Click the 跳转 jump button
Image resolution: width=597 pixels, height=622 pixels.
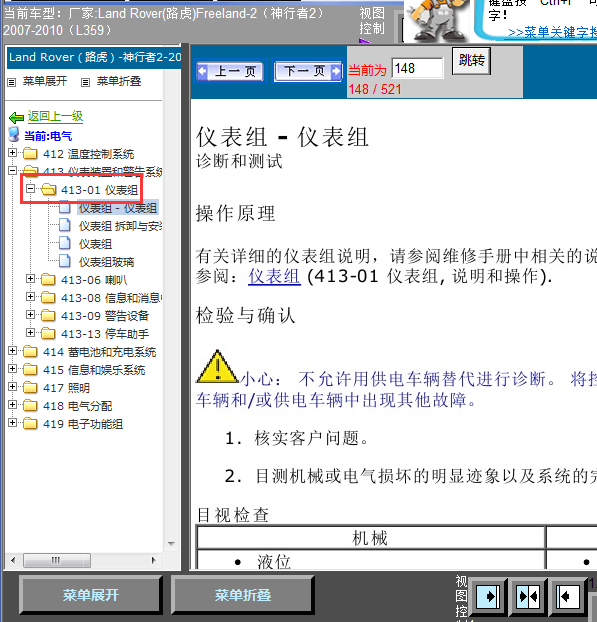tap(471, 61)
